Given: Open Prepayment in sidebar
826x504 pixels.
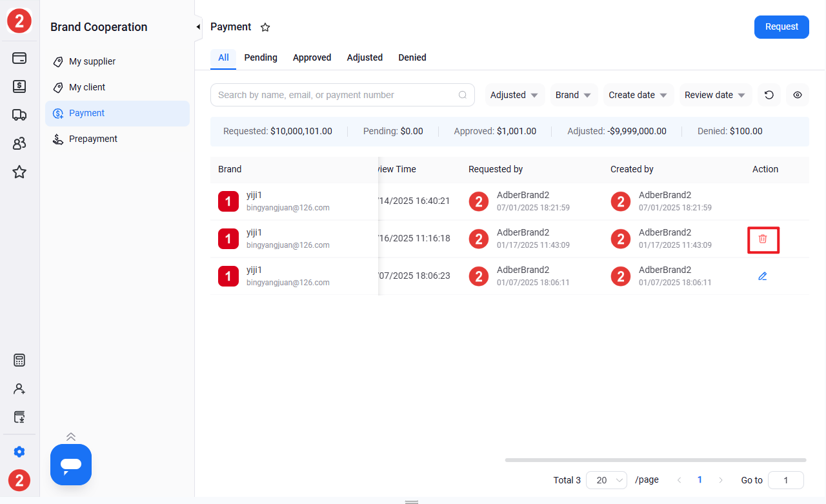Looking at the screenshot, I should pos(117,139).
